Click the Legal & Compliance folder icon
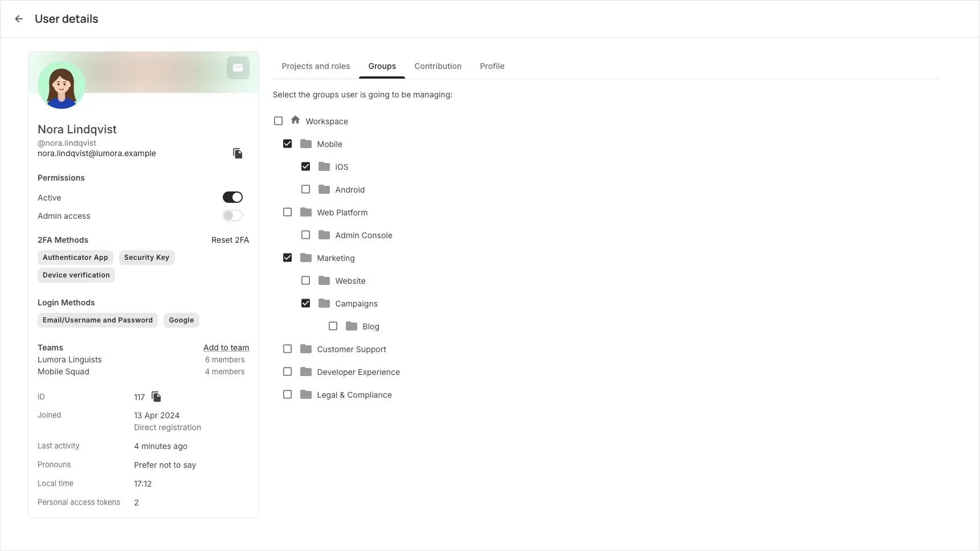This screenshot has height=551, width=980. click(x=306, y=394)
